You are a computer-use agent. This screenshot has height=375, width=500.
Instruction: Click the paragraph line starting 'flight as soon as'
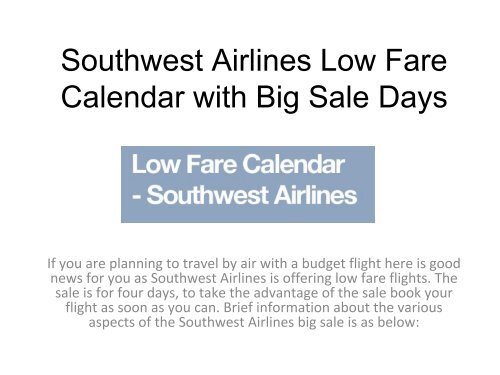(x=254, y=308)
